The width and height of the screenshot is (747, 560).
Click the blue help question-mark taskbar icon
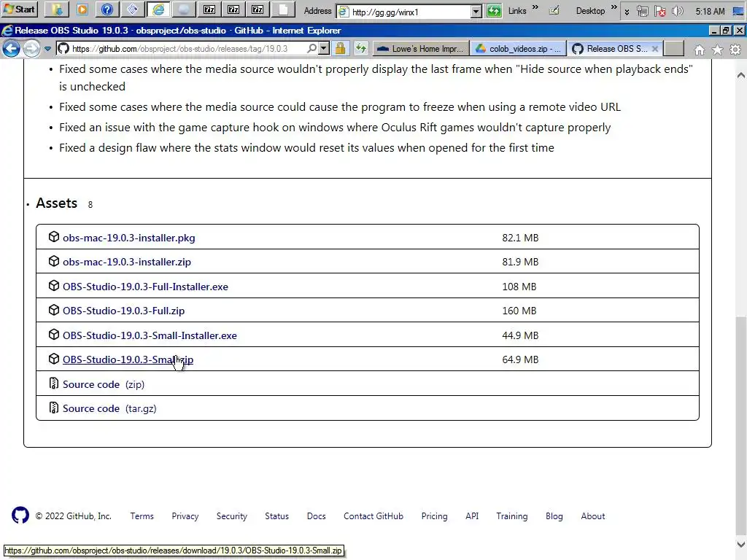click(x=107, y=9)
